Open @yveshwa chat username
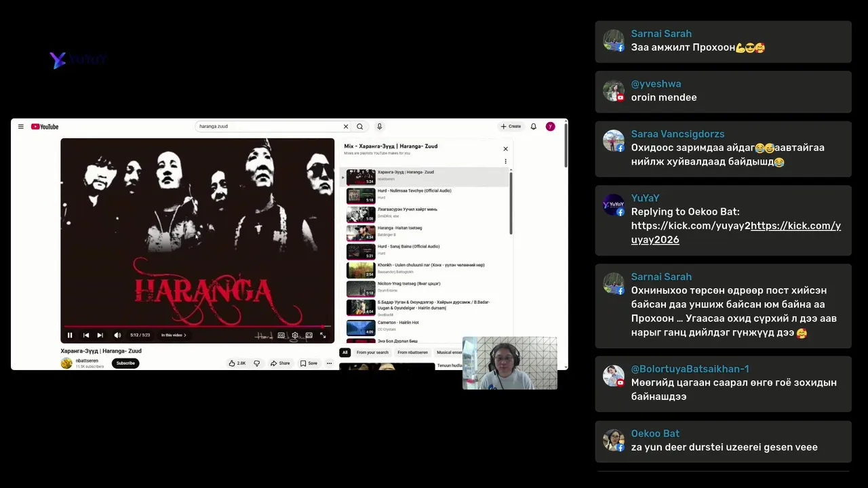Image resolution: width=868 pixels, height=488 pixels. coord(656,84)
